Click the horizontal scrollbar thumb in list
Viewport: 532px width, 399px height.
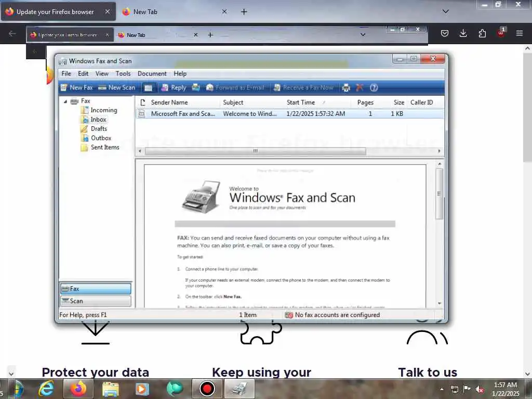(256, 151)
